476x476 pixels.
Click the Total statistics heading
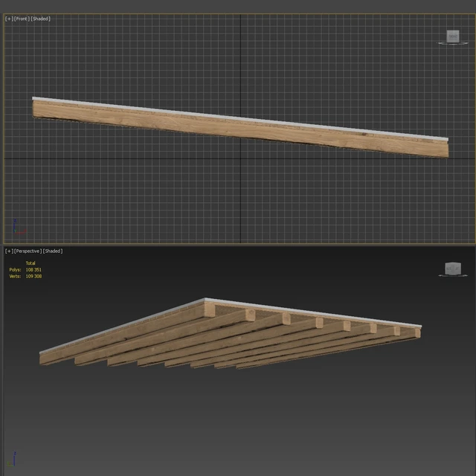tap(30, 263)
